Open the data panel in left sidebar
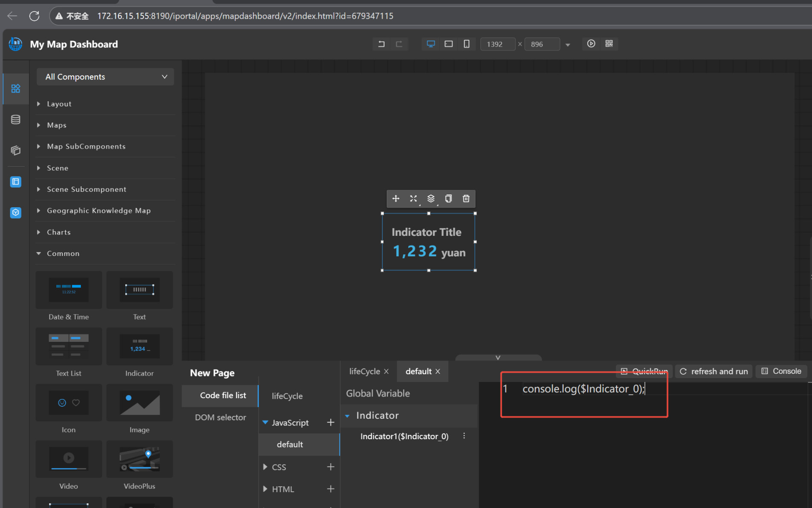Viewport: 812px width, 508px height. point(16,120)
